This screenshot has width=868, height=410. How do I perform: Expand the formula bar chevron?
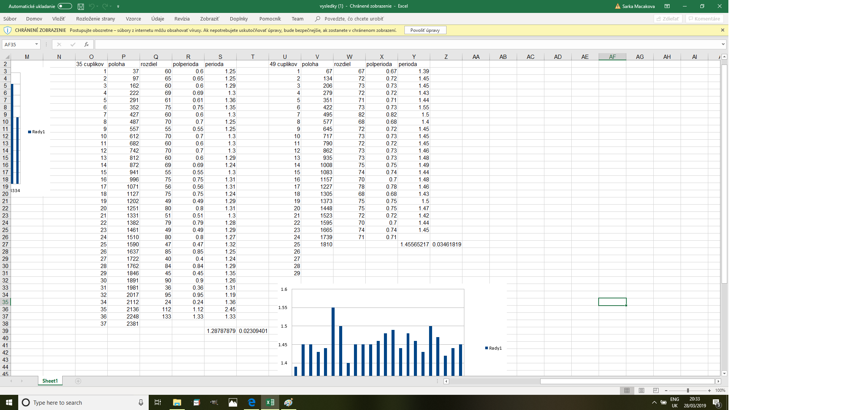(x=723, y=44)
